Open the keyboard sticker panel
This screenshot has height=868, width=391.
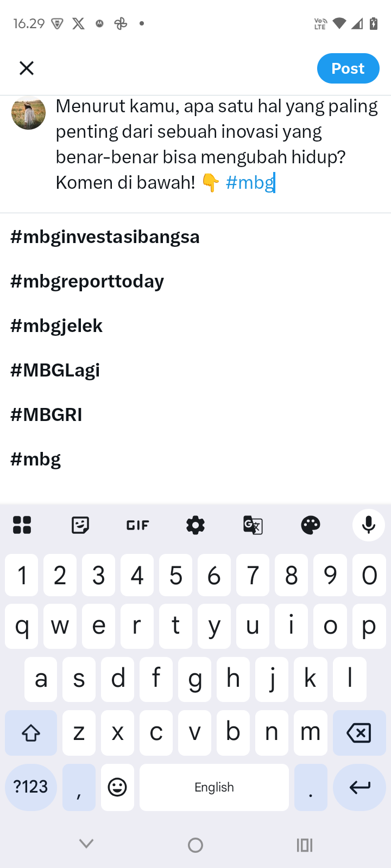(80, 525)
